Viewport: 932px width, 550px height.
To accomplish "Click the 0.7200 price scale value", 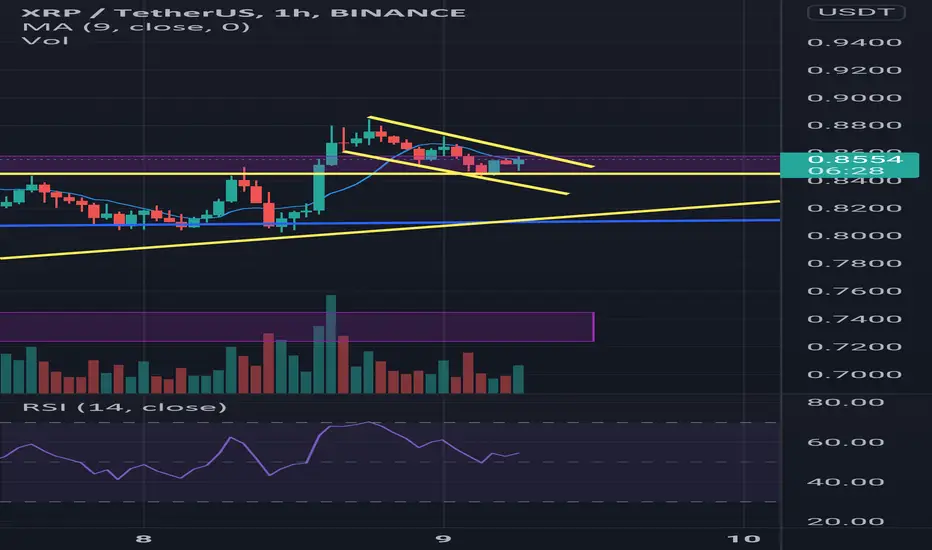I will point(854,347).
